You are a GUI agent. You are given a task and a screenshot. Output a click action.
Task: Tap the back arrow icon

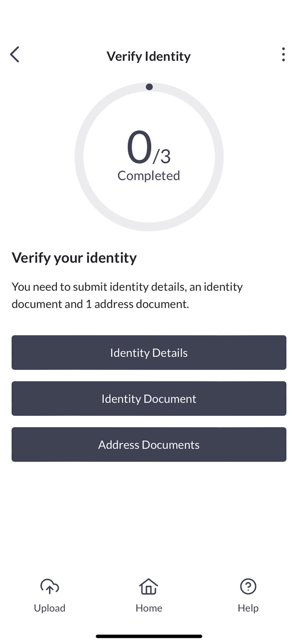click(x=15, y=55)
